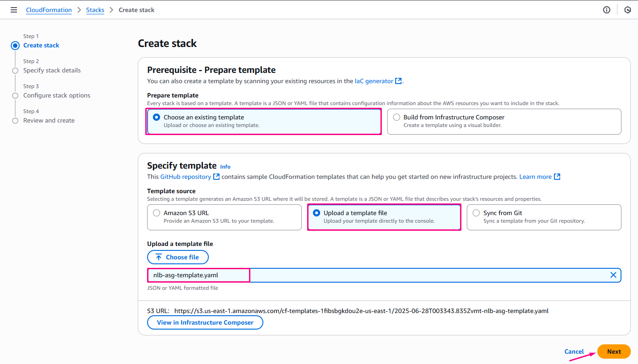
Task: Proceed with the Next button
Action: pyautogui.click(x=614, y=351)
